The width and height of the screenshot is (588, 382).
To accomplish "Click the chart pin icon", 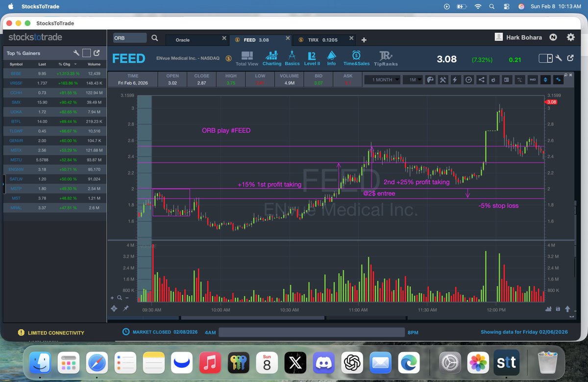I will point(126,309).
